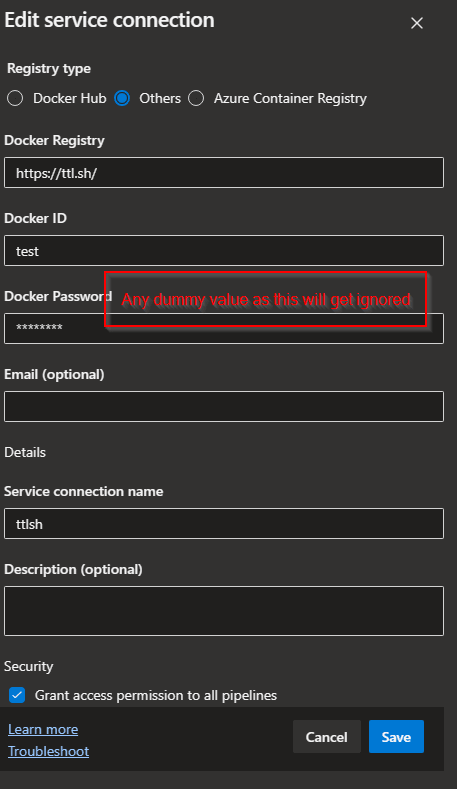The width and height of the screenshot is (457, 789).
Task: Select the Others registry type radio button
Action: tap(122, 98)
